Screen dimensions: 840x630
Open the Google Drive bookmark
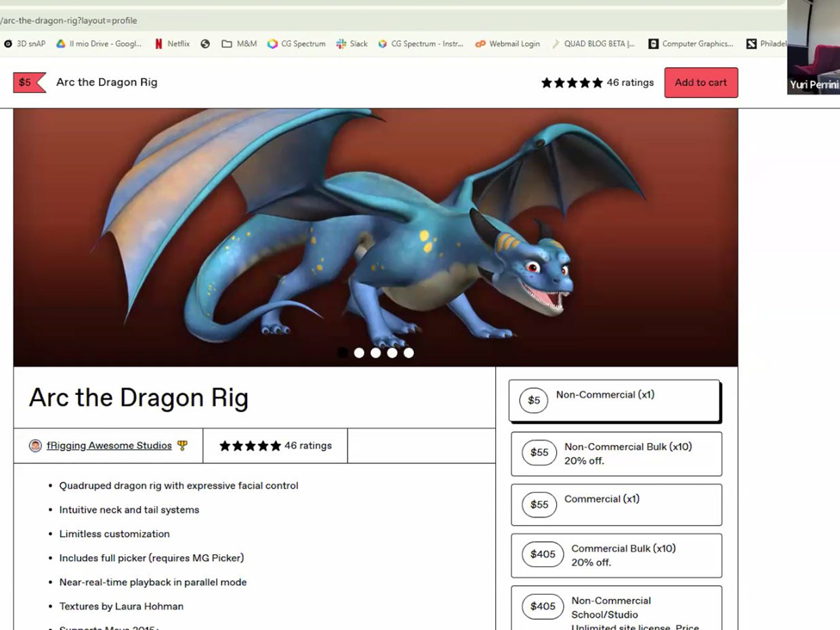99,44
